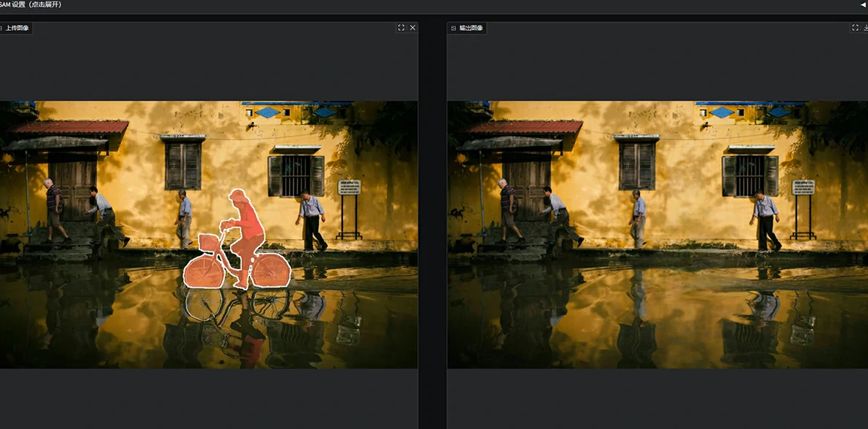Click the 输出图像 panel label
Screen dimensions: 868x429
471,28
